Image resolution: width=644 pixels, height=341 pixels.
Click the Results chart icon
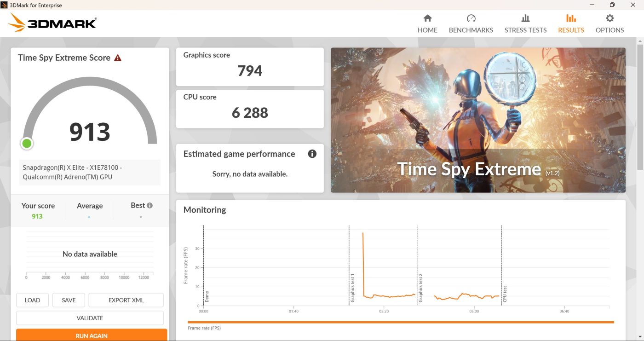click(x=571, y=18)
